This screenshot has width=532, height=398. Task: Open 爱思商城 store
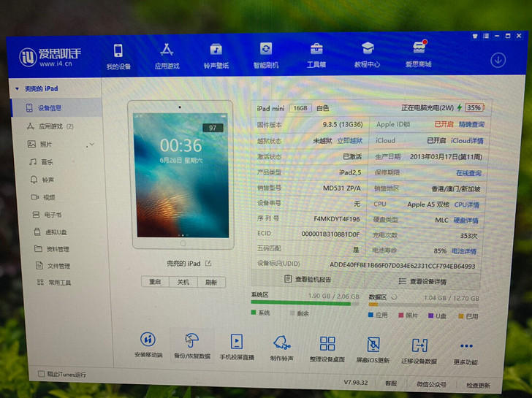point(419,54)
